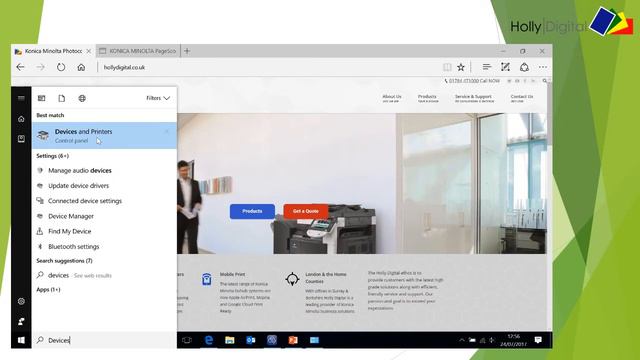
Task: Click the red Get a Quote button
Action: pyautogui.click(x=306, y=211)
